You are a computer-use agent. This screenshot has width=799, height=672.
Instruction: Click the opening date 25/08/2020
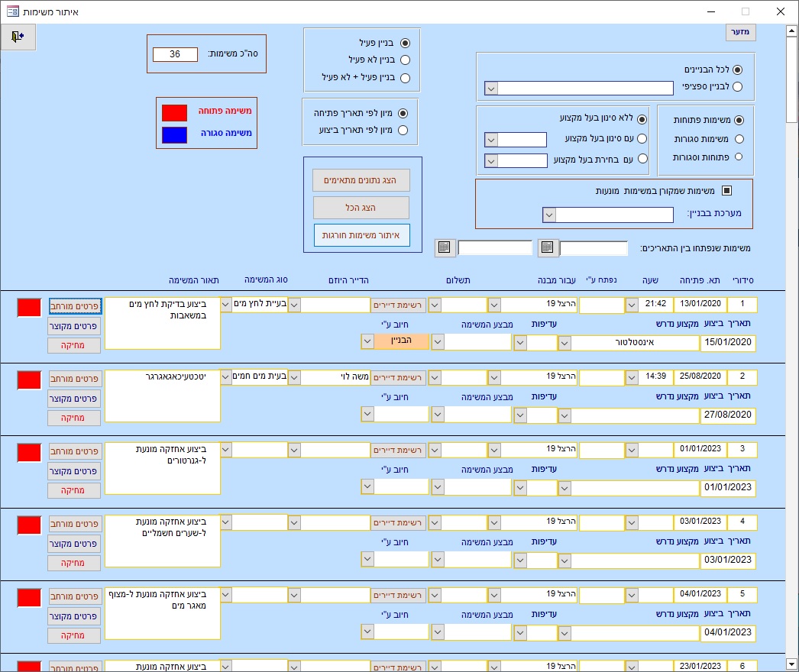pyautogui.click(x=700, y=376)
